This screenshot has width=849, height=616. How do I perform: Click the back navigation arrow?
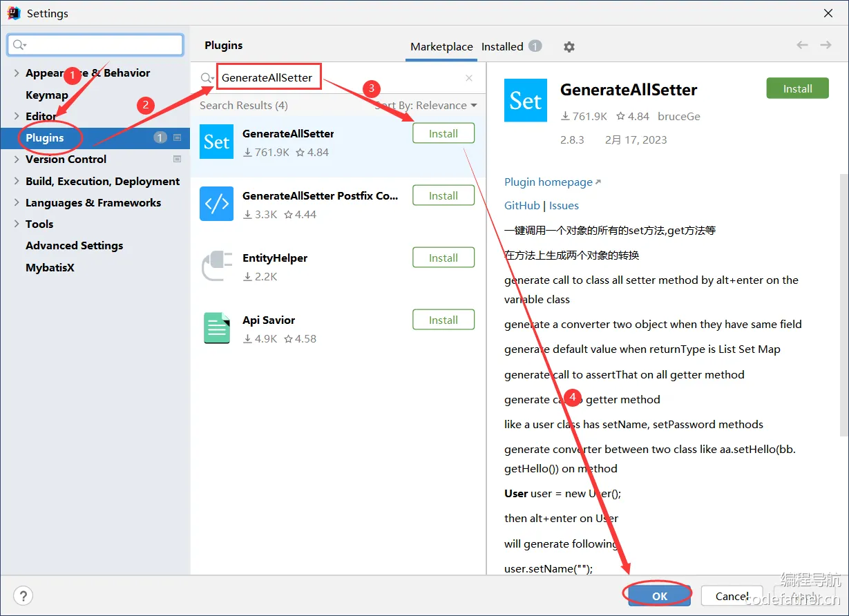(x=802, y=45)
